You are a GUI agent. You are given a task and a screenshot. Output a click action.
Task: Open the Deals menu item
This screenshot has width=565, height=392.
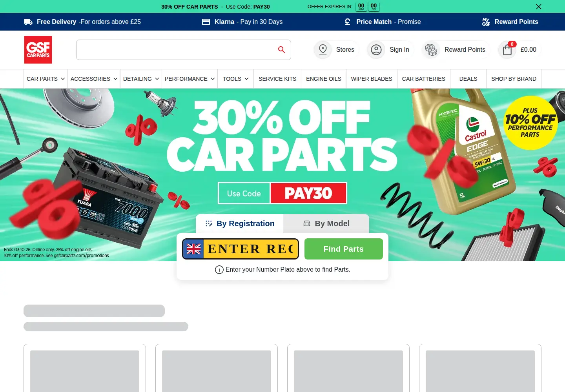[x=468, y=79]
